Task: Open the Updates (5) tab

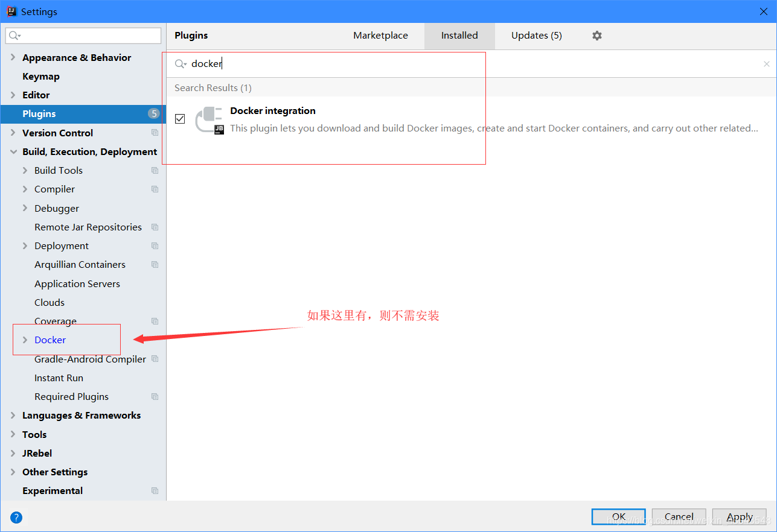Action: 537,36
